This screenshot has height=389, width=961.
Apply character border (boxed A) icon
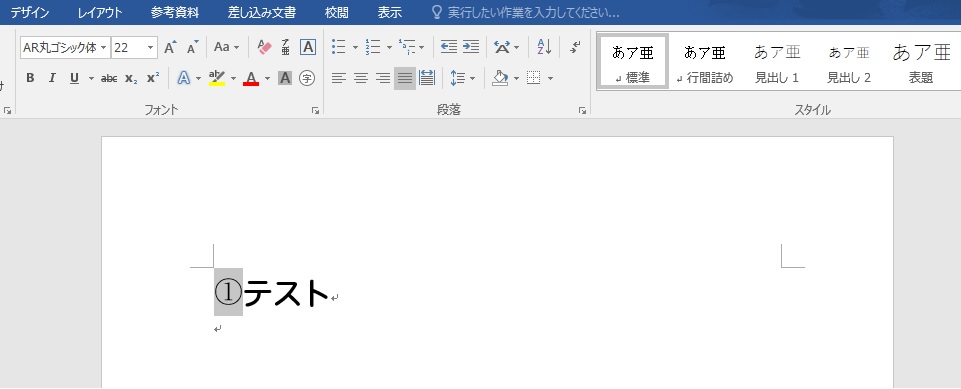308,47
